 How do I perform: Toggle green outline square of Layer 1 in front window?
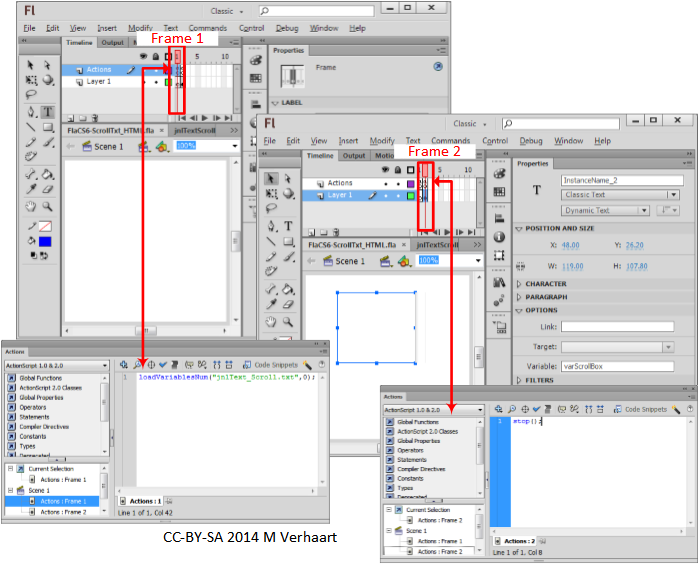[x=411, y=196]
